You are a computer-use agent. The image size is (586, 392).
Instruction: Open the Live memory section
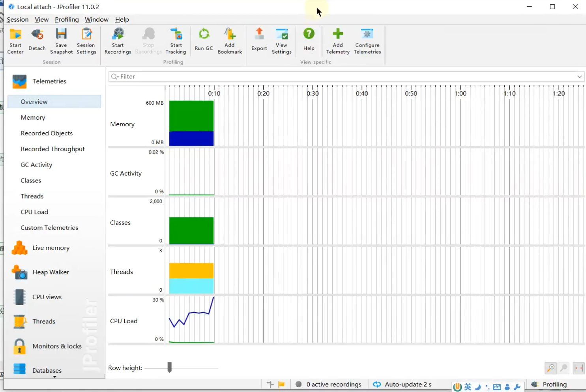51,248
